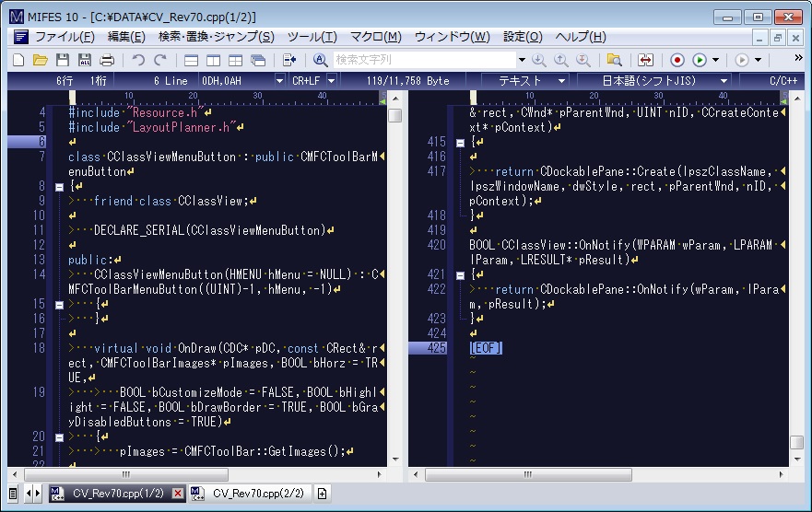812x512 pixels.
Task: Click the Print icon in toolbar
Action: pos(107,60)
